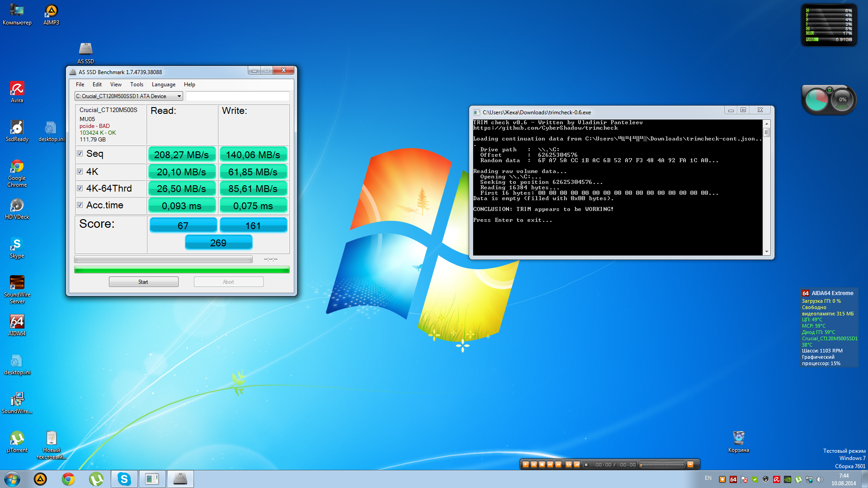Uncheck the Seq benchmark checkbox
This screenshot has height=488, width=868.
tap(80, 154)
